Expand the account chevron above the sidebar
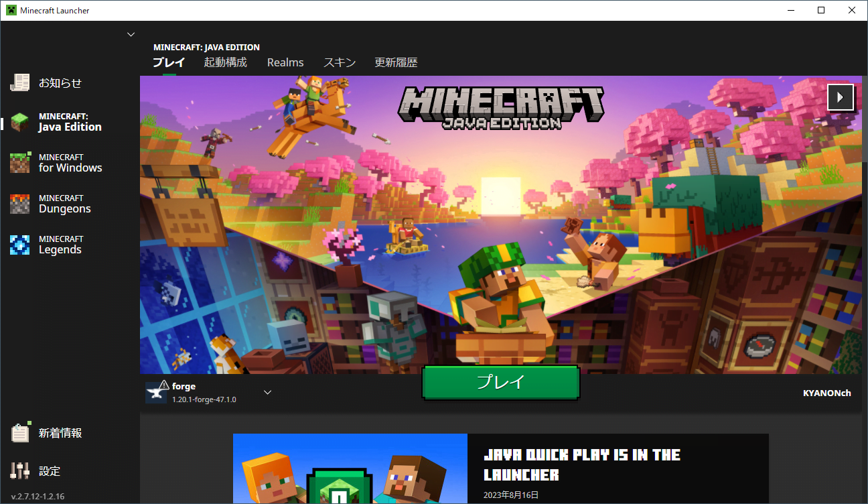868x504 pixels. coord(131,34)
